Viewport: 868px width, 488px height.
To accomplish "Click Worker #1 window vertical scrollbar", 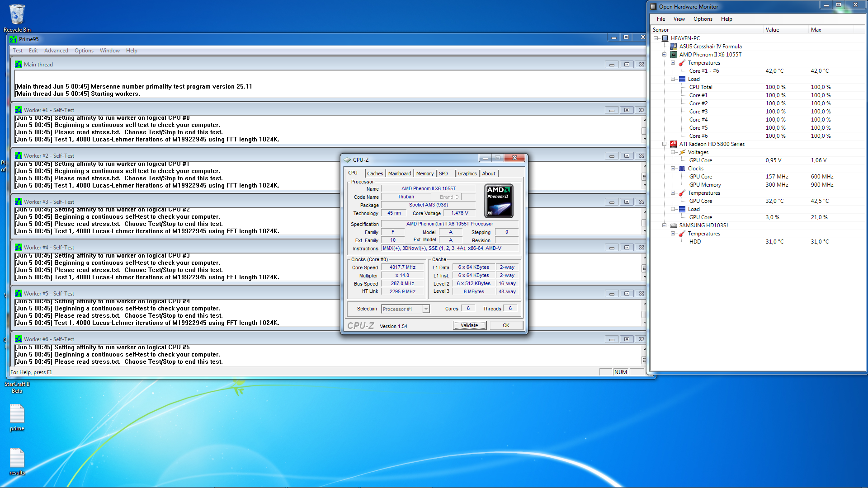I will coord(644,130).
